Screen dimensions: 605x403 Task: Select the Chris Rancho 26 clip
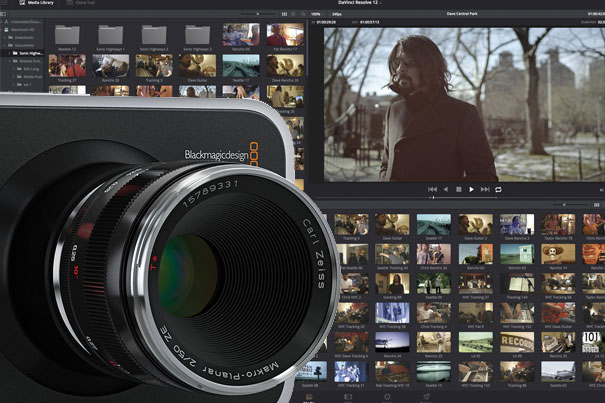(434, 254)
